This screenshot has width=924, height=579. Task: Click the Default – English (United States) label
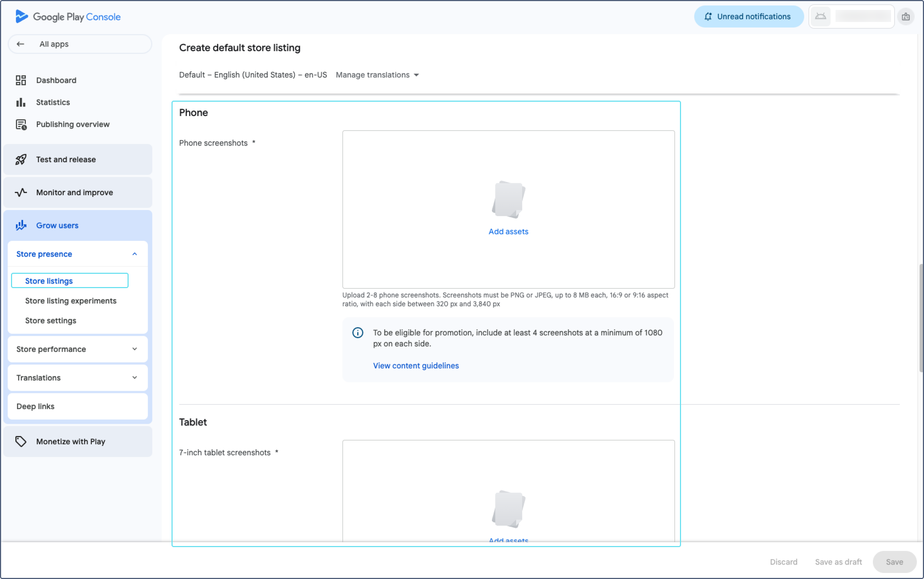point(253,75)
